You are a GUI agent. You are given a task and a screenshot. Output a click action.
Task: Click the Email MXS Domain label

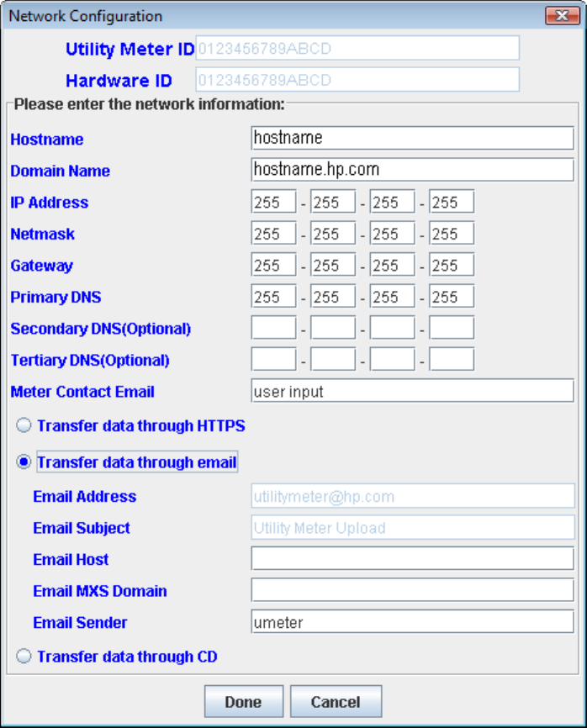tap(100, 591)
